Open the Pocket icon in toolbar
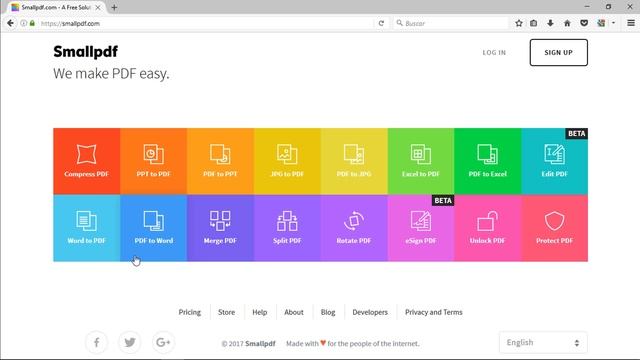 pos(584,23)
